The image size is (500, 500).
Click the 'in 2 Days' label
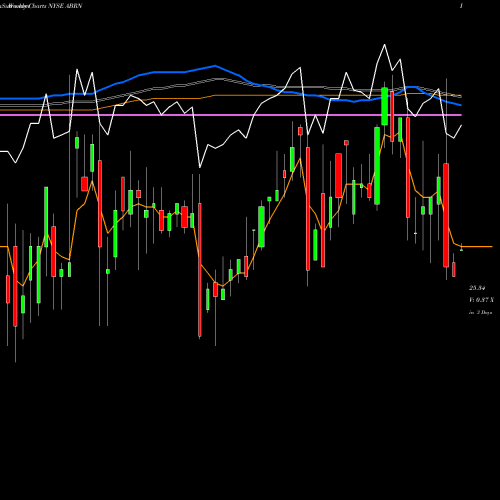pos(480,312)
